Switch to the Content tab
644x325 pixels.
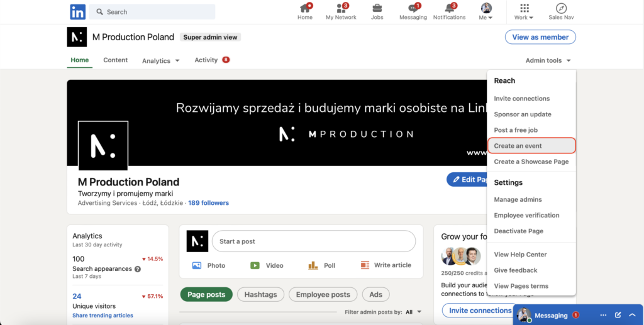116,60
